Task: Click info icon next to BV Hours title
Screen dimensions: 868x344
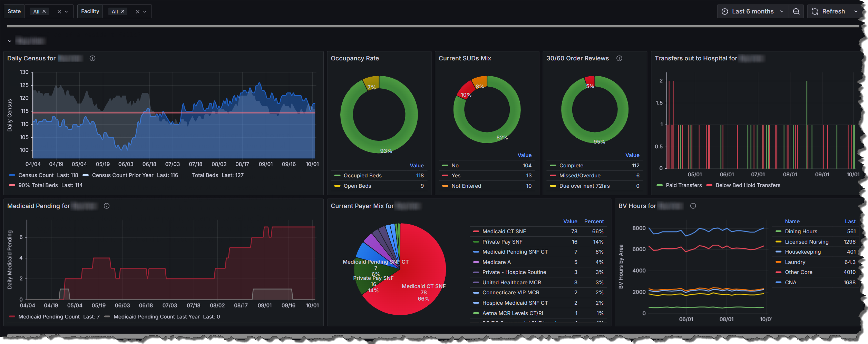Action: (x=693, y=206)
